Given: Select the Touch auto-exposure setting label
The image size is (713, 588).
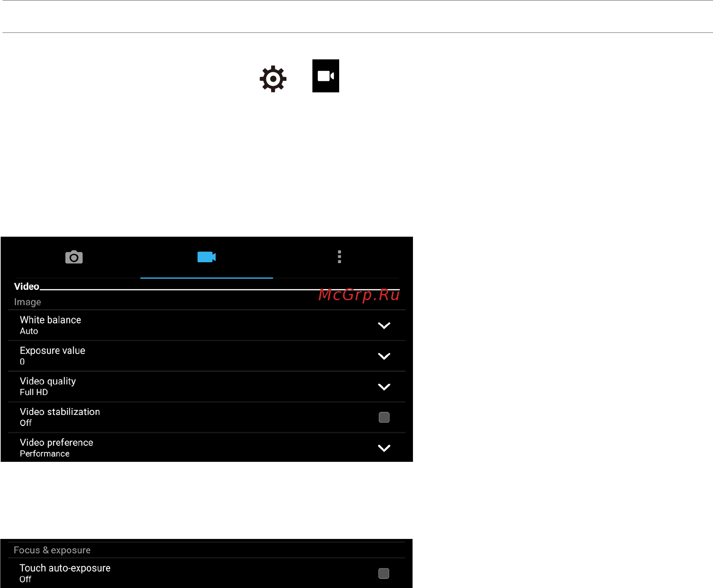Looking at the screenshot, I should pos(65,568).
